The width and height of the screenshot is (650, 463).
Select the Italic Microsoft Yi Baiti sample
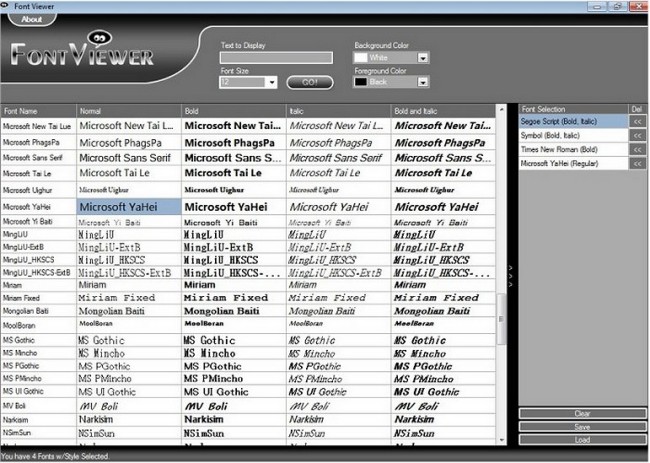coord(338,222)
